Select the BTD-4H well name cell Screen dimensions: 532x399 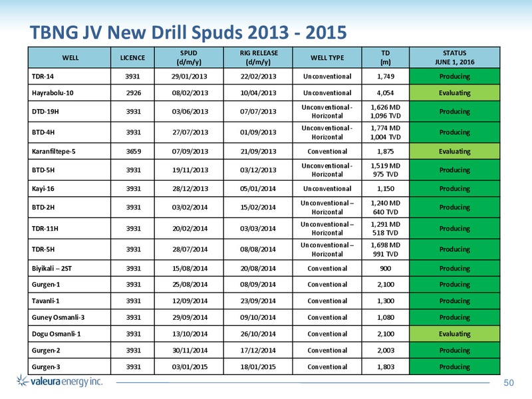(x=70, y=132)
